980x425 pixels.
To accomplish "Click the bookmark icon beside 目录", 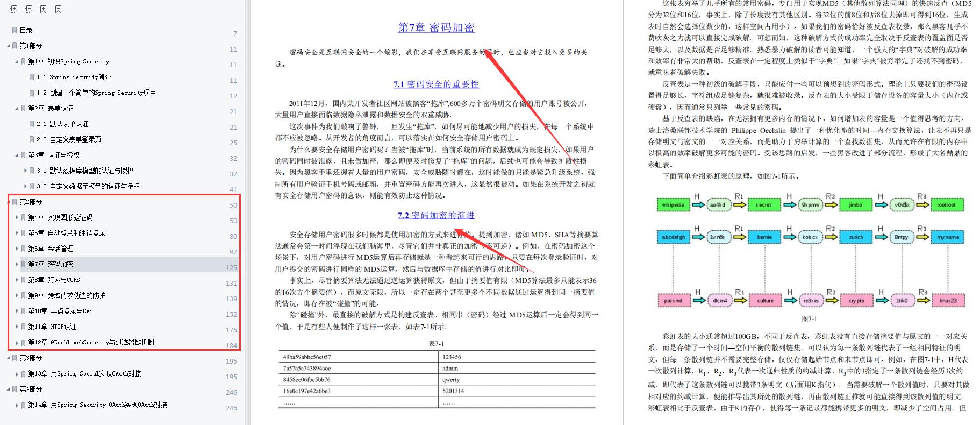I will pos(15,30).
